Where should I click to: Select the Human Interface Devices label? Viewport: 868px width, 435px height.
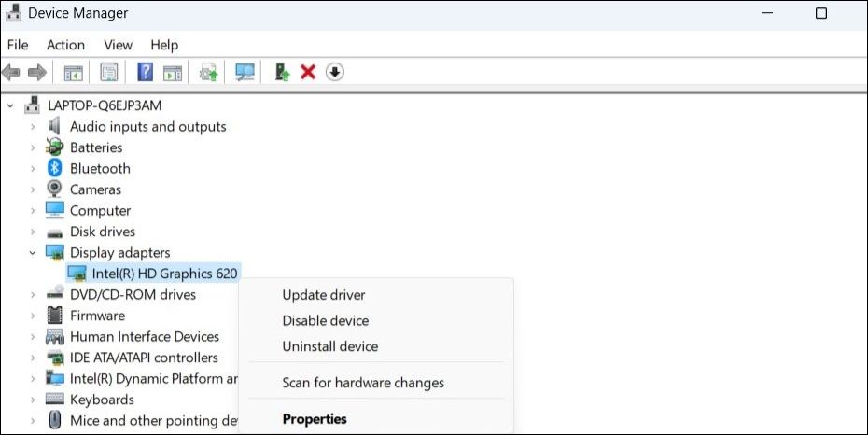[x=145, y=336]
